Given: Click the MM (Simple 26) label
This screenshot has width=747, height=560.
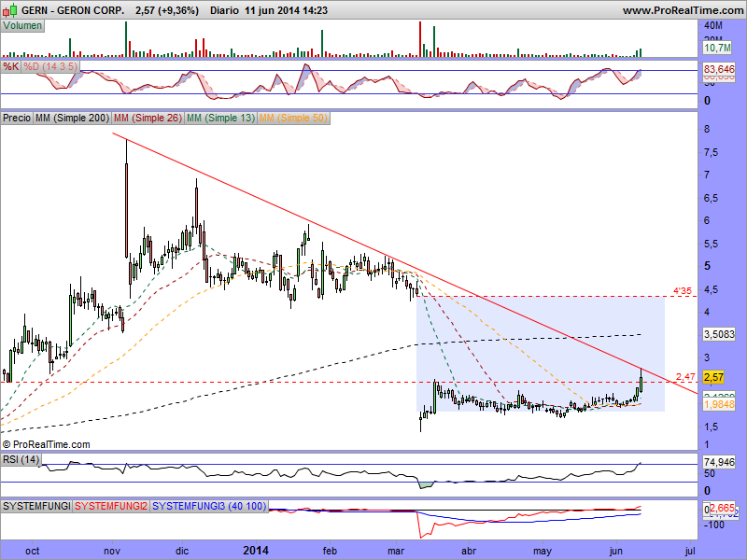Looking at the screenshot, I should pyautogui.click(x=148, y=118).
